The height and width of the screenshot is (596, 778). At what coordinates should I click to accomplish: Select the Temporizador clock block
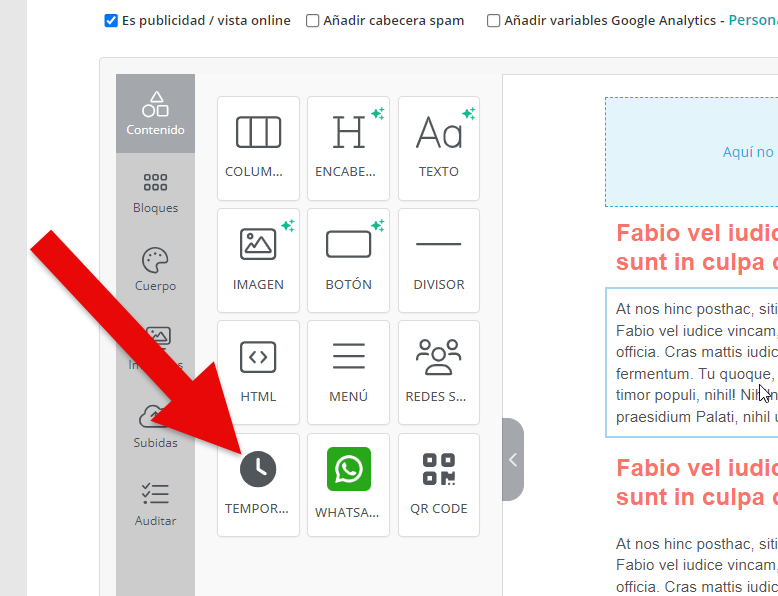pos(258,484)
